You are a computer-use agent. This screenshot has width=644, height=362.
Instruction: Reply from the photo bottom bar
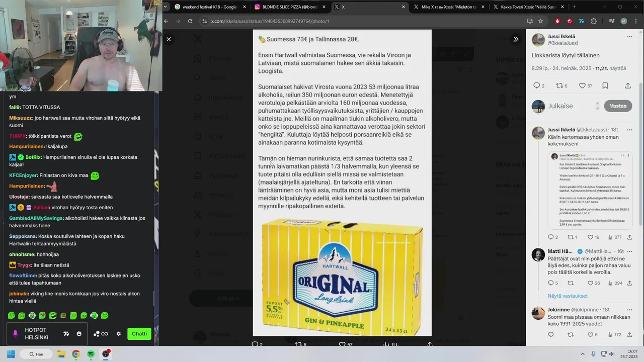257,344
